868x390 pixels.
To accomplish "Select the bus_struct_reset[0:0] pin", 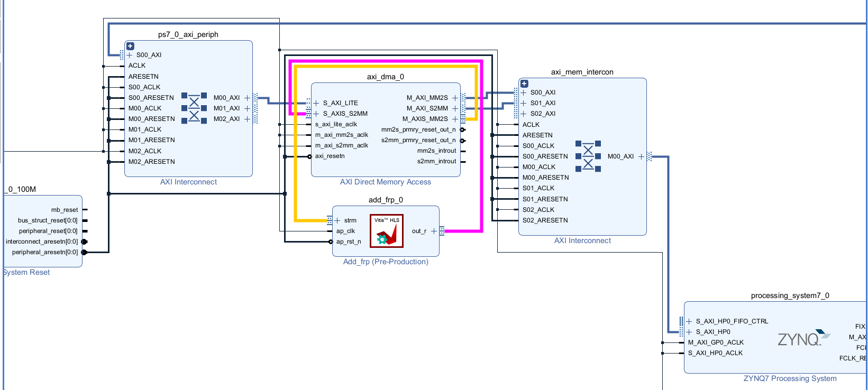I will pyautogui.click(x=48, y=220).
